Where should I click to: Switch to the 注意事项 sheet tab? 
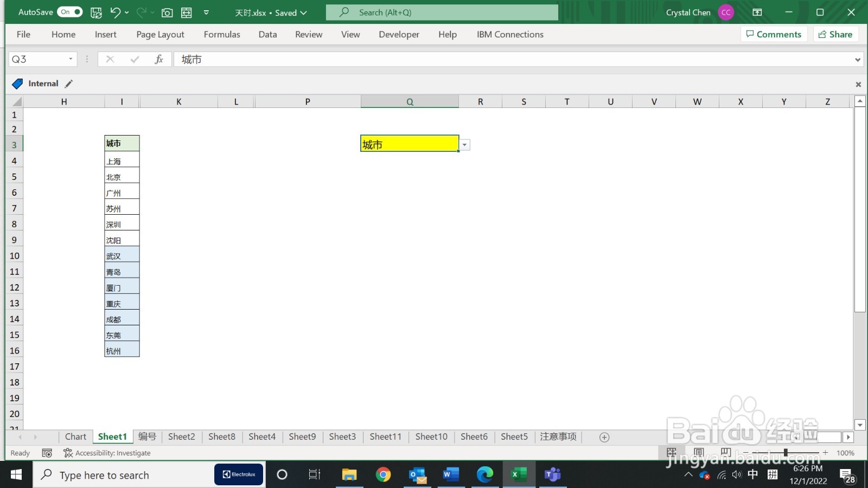click(558, 436)
